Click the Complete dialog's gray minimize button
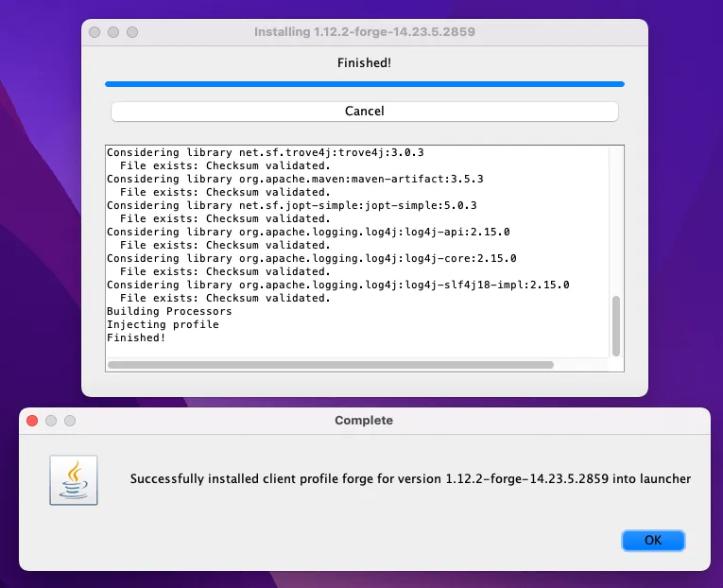Viewport: 723px width, 588px height. pos(51,421)
